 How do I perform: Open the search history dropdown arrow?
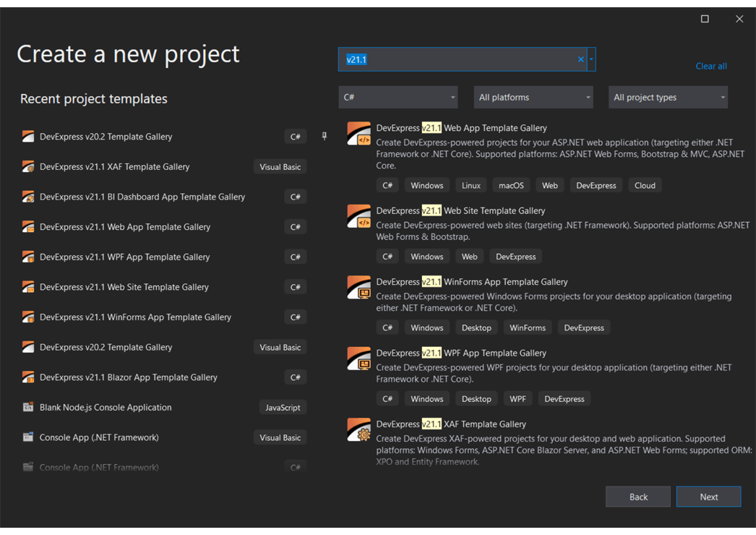click(x=590, y=59)
